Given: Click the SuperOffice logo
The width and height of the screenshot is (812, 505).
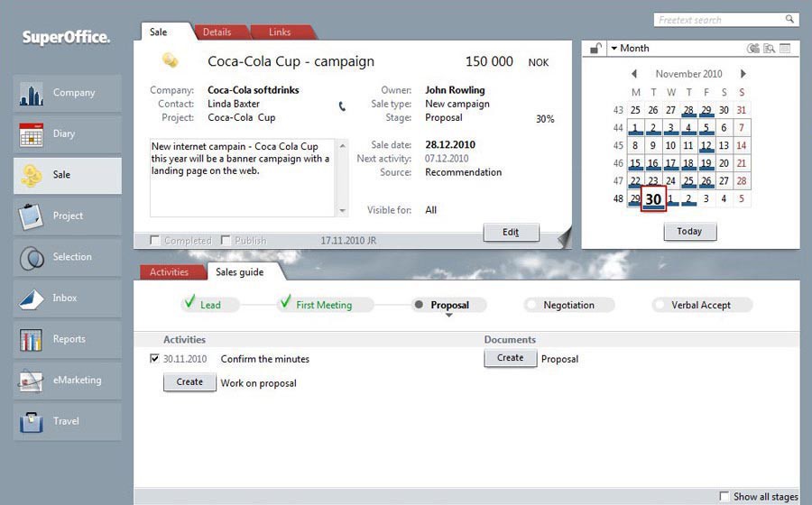Looking at the screenshot, I should coord(66,37).
